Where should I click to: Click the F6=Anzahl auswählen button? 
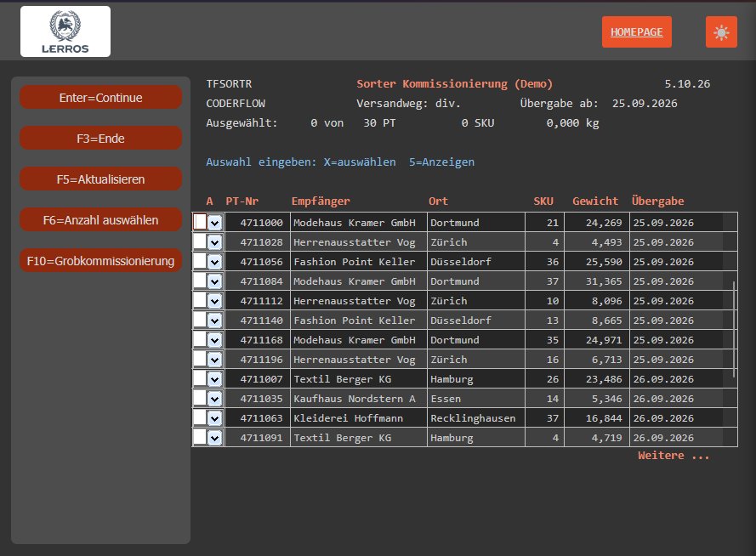[100, 220]
